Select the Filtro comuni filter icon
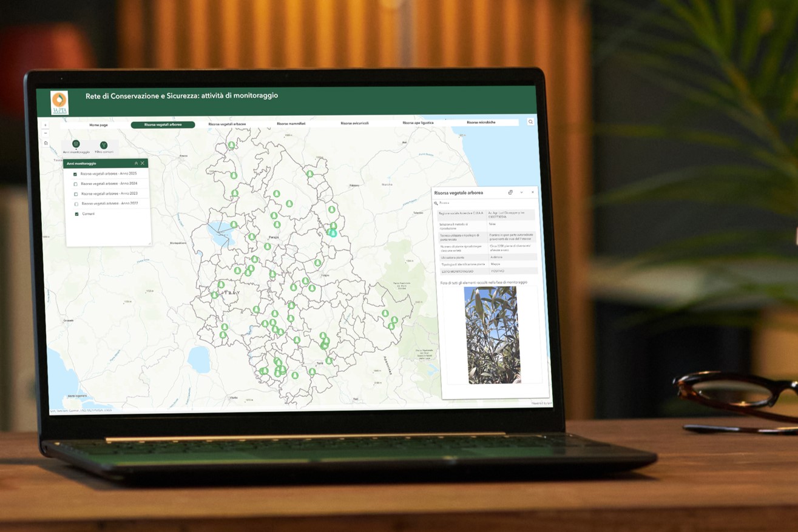Viewport: 798px width, 532px height. tap(104, 144)
